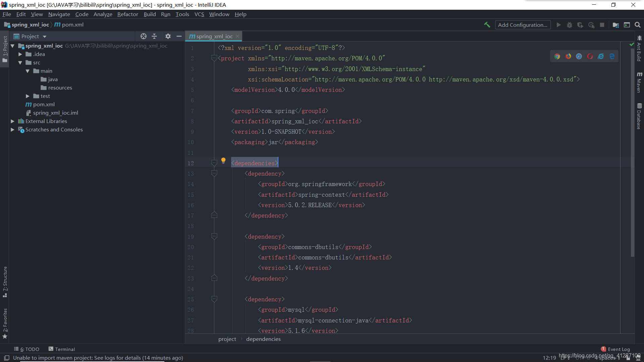Click the yellow intention lightbulb
The width and height of the screenshot is (644, 362).
(223, 161)
